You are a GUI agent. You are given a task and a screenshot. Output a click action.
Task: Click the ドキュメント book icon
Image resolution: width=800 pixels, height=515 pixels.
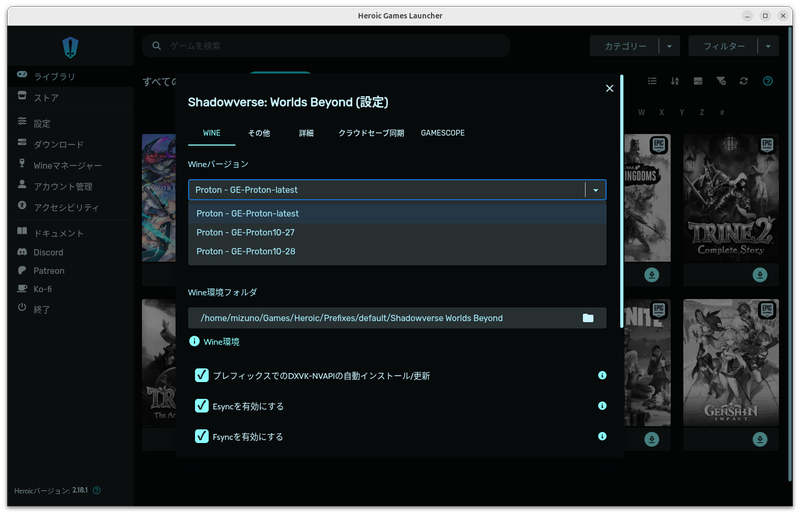[x=22, y=231]
